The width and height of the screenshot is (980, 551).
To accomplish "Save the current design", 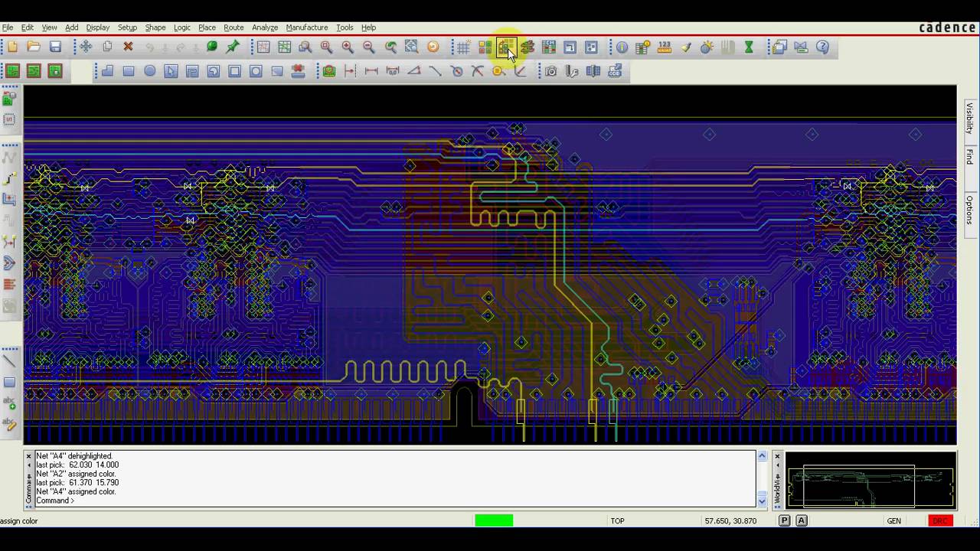I will (x=55, y=47).
